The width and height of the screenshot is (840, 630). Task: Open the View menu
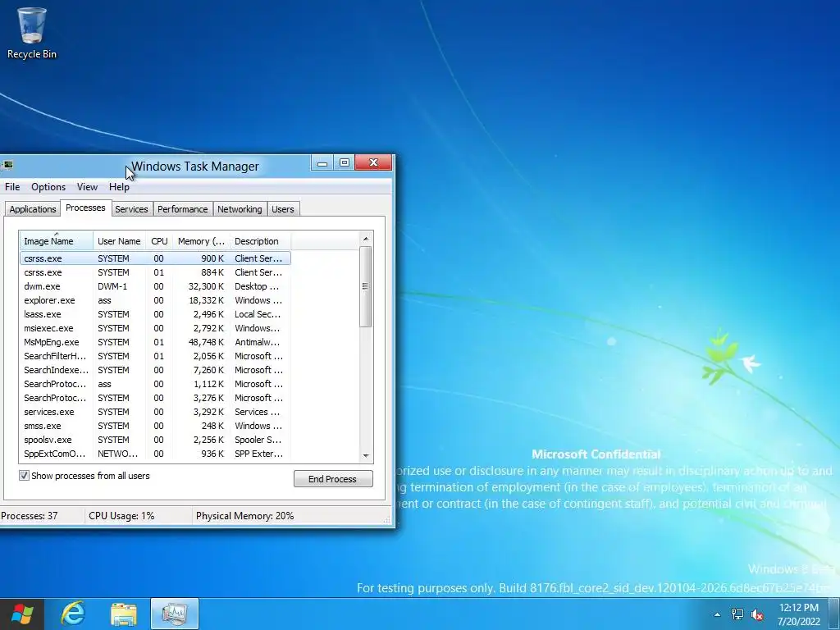(87, 187)
